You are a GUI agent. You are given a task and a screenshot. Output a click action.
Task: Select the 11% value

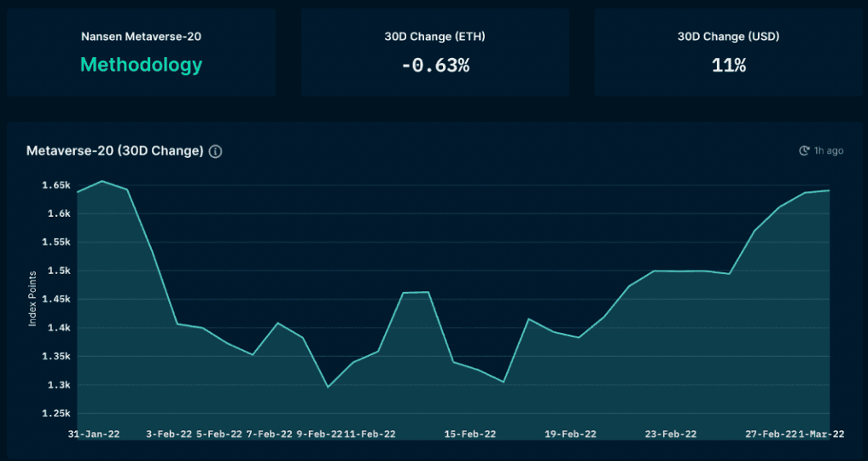pos(729,65)
